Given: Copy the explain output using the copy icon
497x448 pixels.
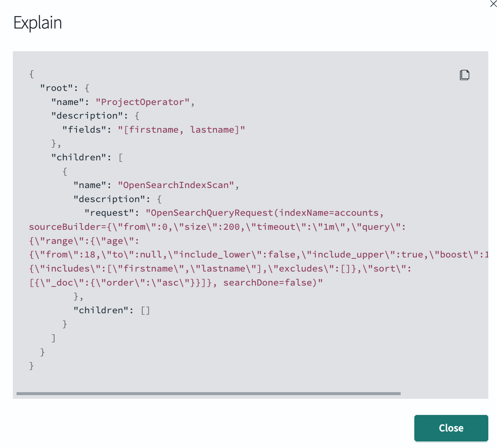Looking at the screenshot, I should coord(464,75).
